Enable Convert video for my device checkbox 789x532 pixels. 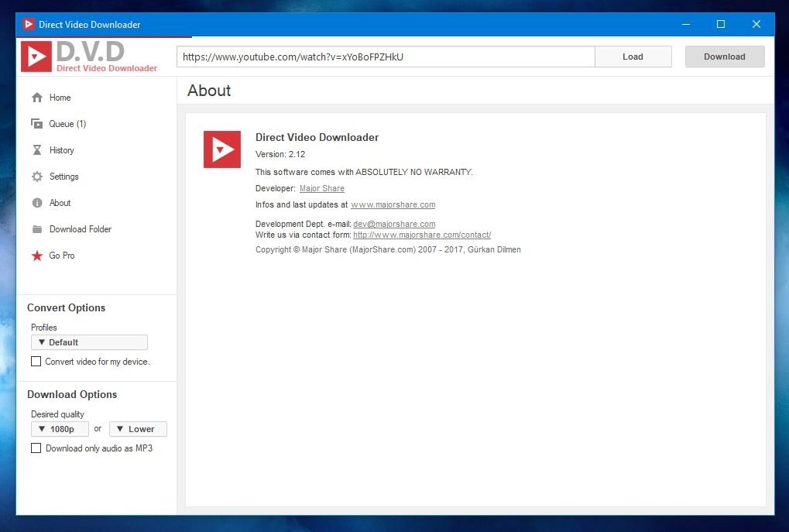coord(36,362)
